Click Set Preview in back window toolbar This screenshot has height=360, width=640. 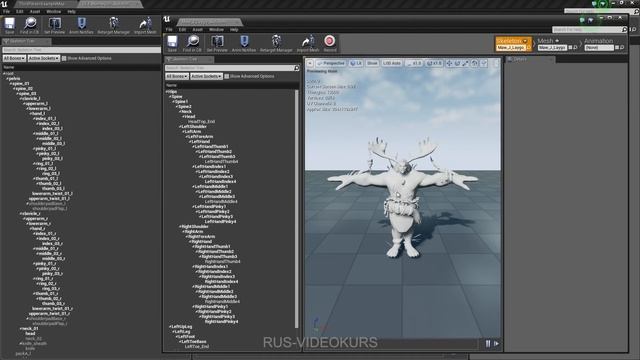pos(54,25)
